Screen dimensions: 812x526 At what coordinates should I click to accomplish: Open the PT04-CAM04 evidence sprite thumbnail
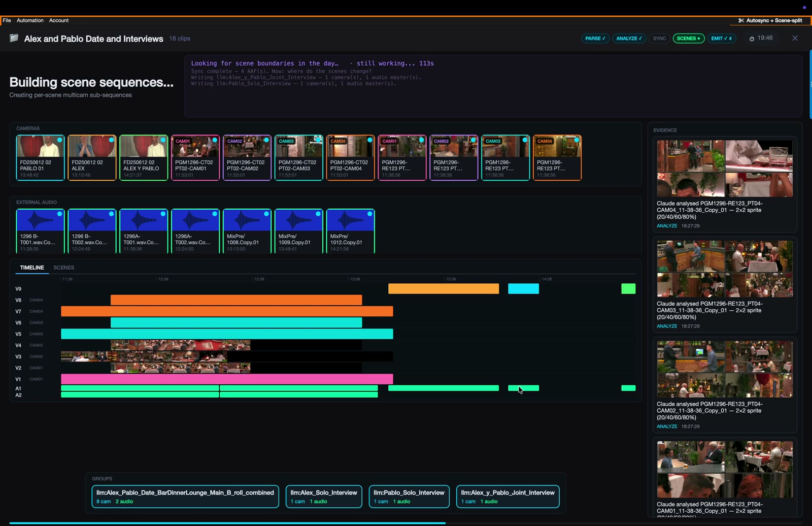(x=725, y=169)
